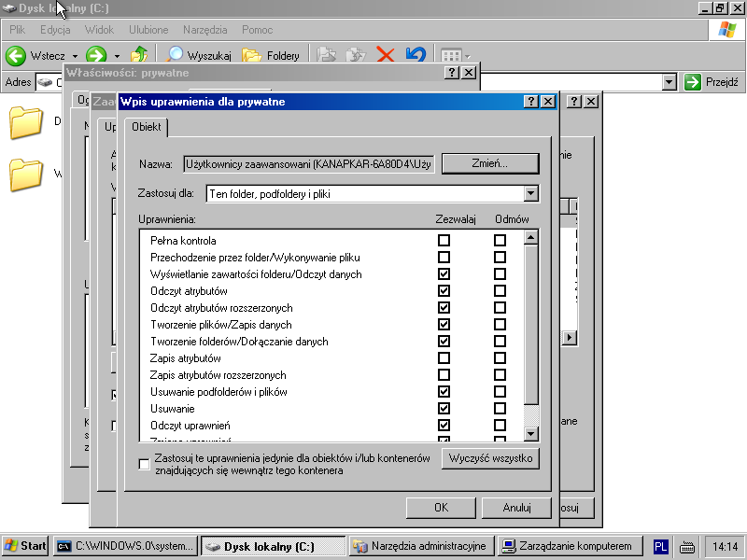Image resolution: width=747 pixels, height=560 pixels.
Task: Select the Obiekt tab
Action: click(x=147, y=126)
